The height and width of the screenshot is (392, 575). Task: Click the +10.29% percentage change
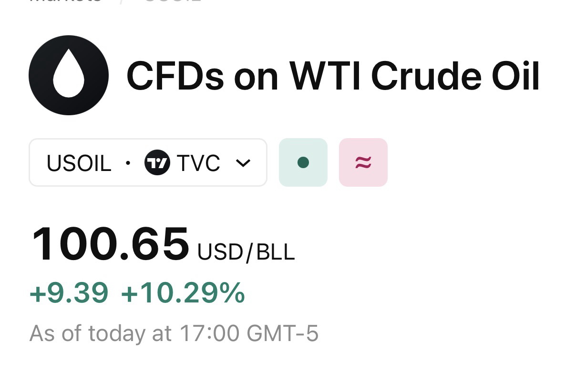click(183, 292)
